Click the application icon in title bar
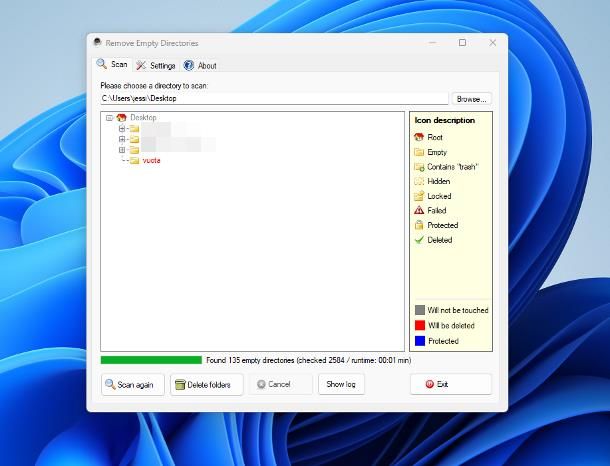 tap(97, 42)
